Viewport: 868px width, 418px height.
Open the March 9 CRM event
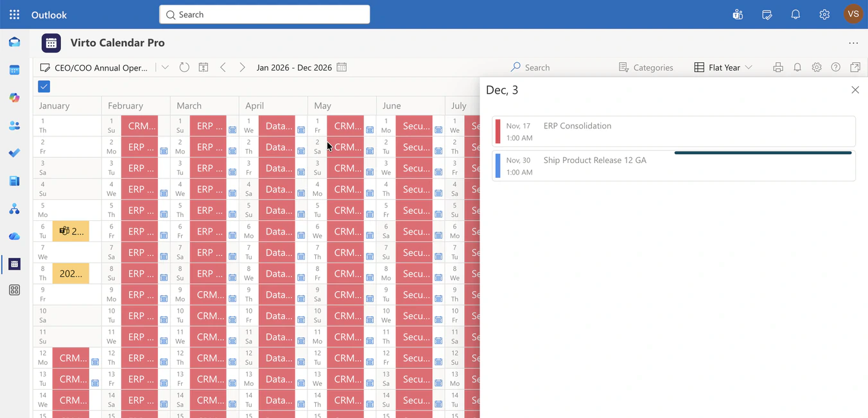208,295
